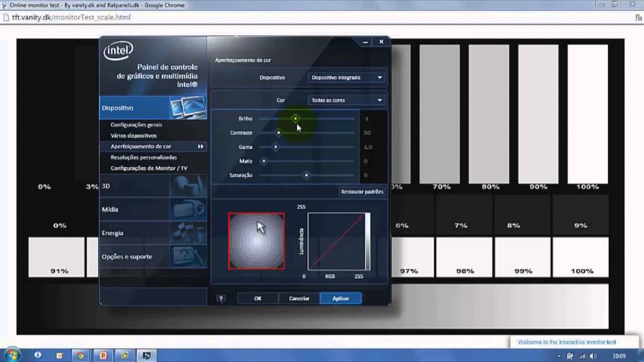Click Restaurar padrões button
644x362 pixels.
(x=362, y=192)
